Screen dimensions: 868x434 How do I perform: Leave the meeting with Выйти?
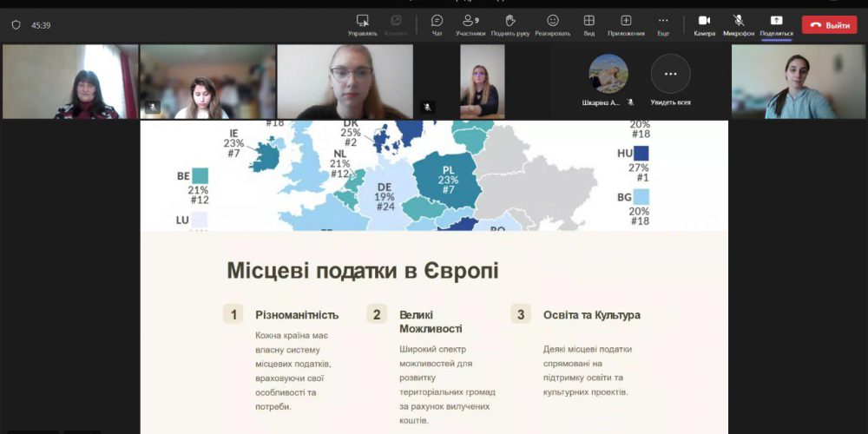[x=829, y=25]
